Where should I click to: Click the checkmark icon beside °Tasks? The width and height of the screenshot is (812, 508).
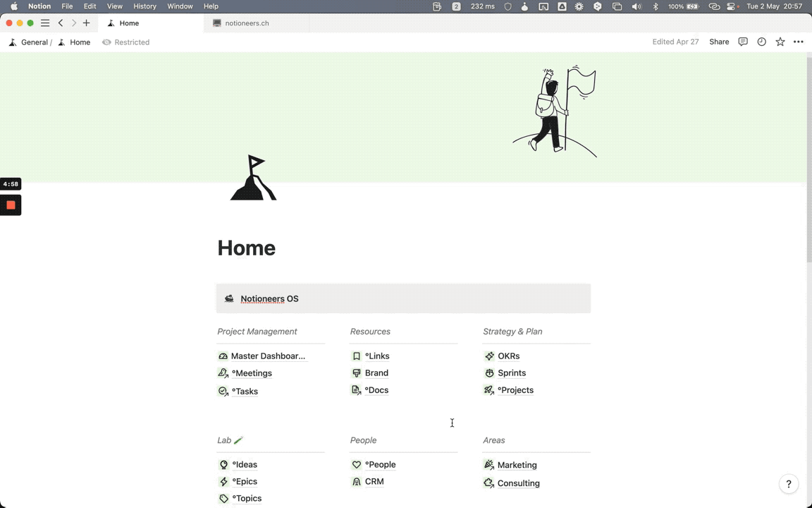[x=223, y=392]
